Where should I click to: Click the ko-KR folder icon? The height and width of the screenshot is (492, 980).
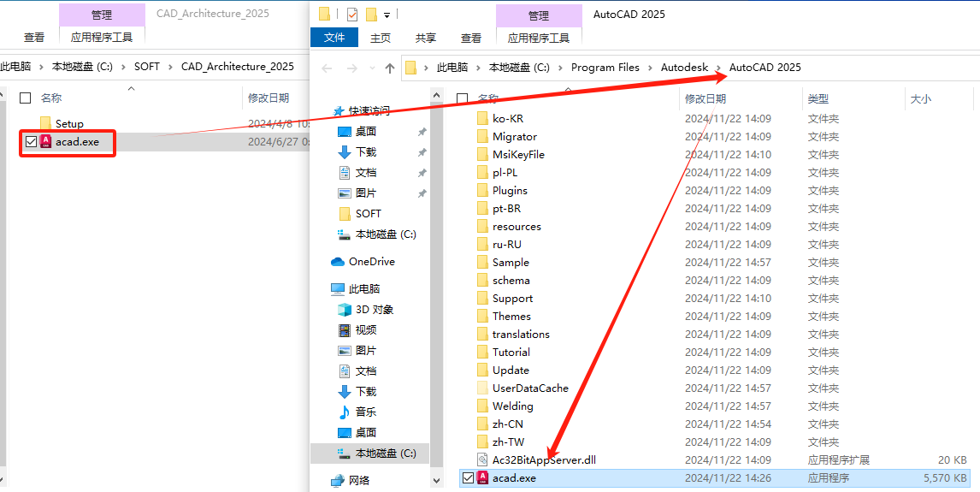(x=481, y=118)
